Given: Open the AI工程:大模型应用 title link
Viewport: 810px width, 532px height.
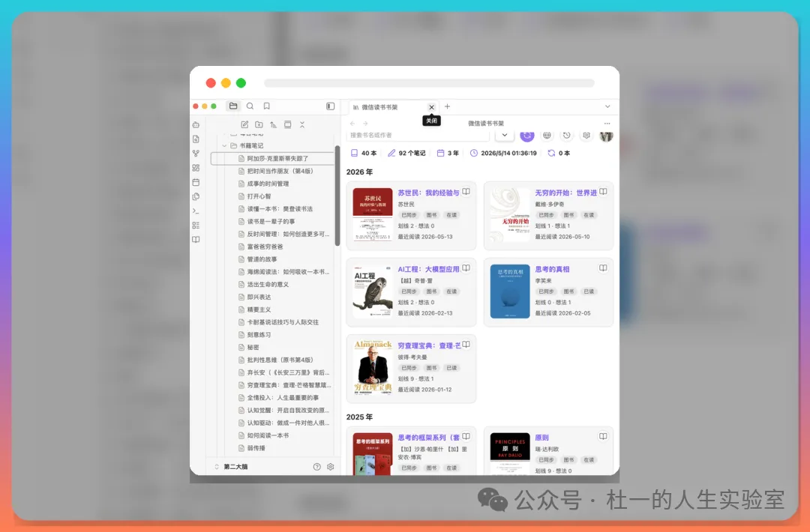Looking at the screenshot, I should coord(428,269).
